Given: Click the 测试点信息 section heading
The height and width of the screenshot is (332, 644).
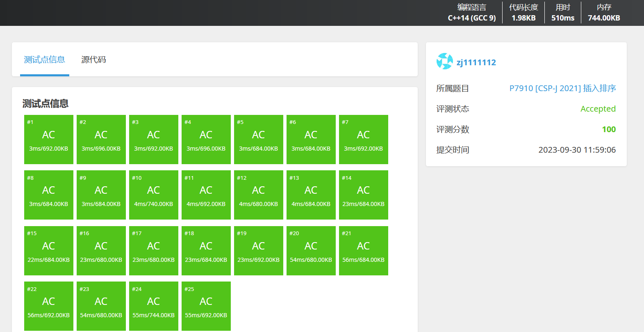Looking at the screenshot, I should pos(46,103).
